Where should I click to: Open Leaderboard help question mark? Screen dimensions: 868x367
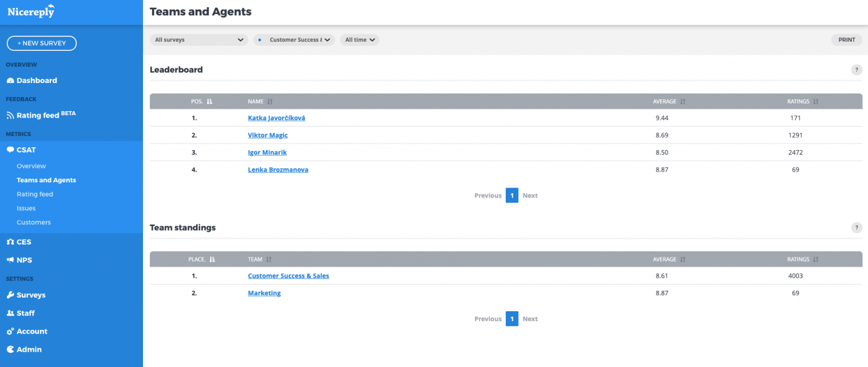point(857,70)
